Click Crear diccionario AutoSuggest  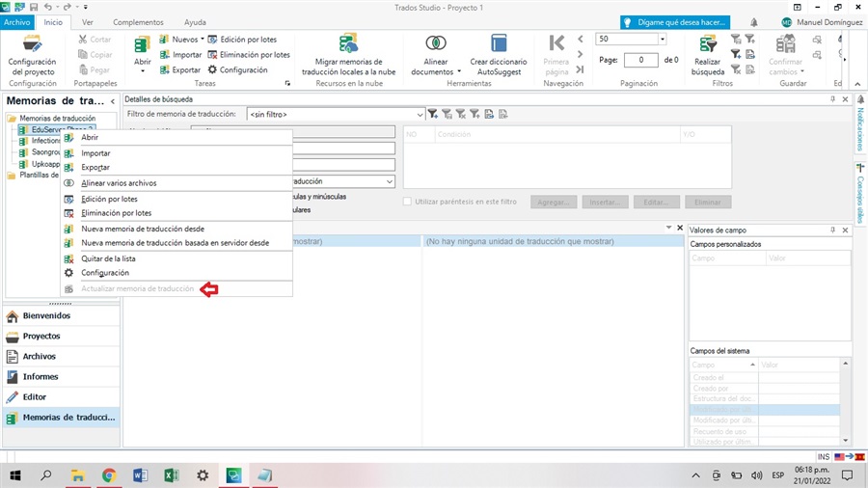[x=499, y=55]
